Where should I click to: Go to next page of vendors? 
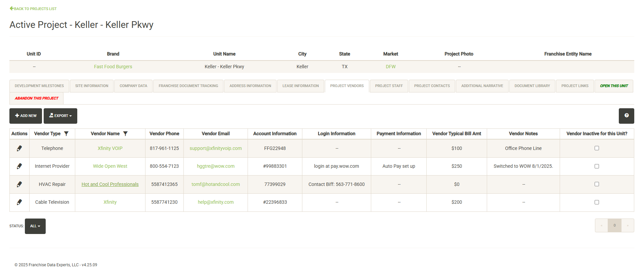tap(627, 226)
